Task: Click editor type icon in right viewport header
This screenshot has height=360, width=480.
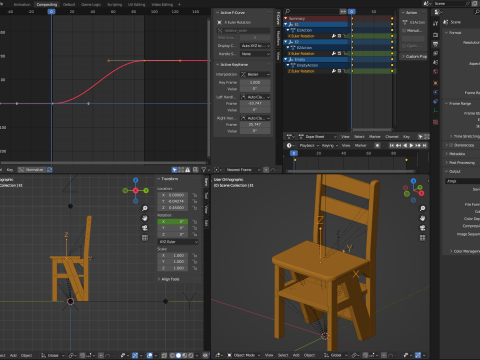Action: click(219, 355)
